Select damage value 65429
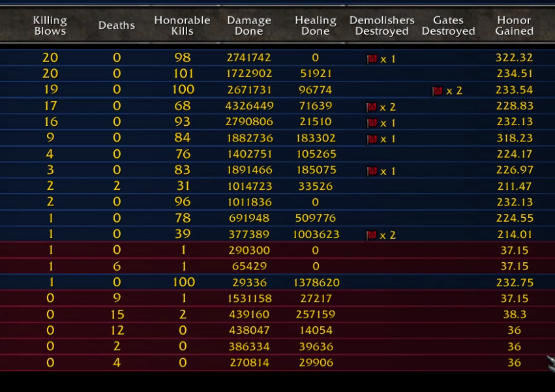Viewport: 555px width, 392px height. 249,266
